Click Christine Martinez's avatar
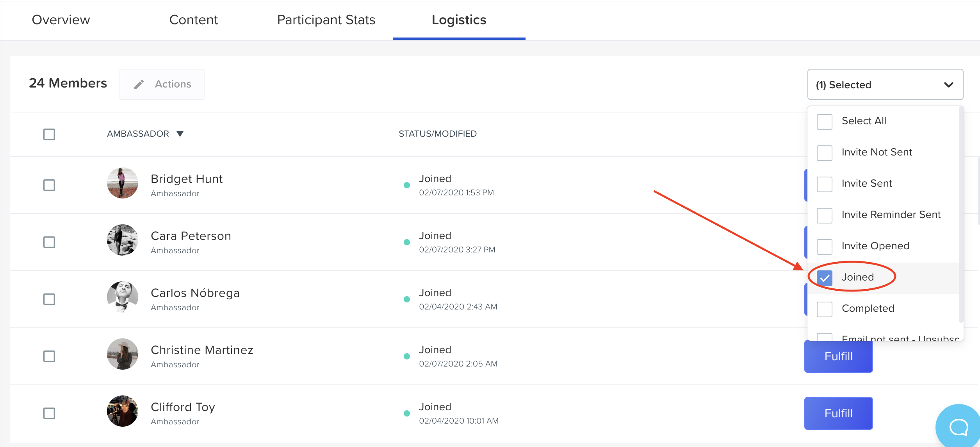Screen dimensions: 980x447 click(x=122, y=354)
